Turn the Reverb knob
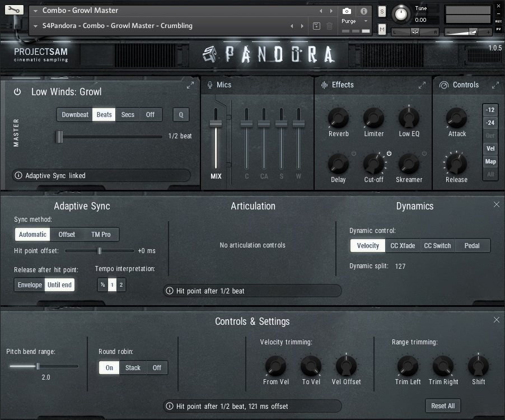 coord(338,118)
